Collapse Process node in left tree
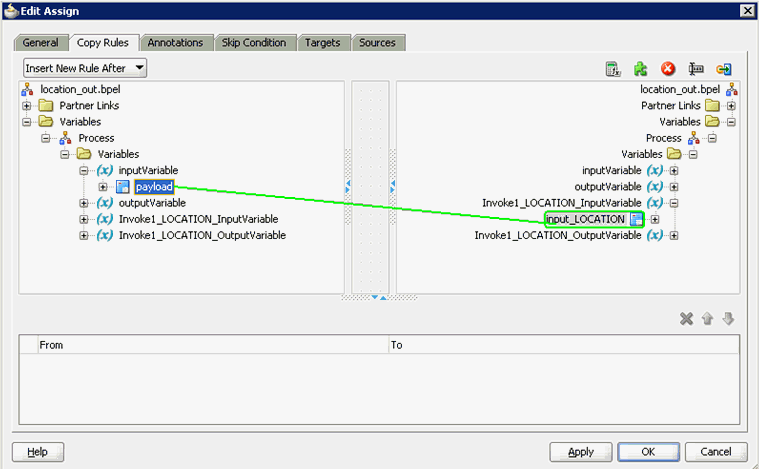This screenshot has width=759, height=469. point(46,138)
